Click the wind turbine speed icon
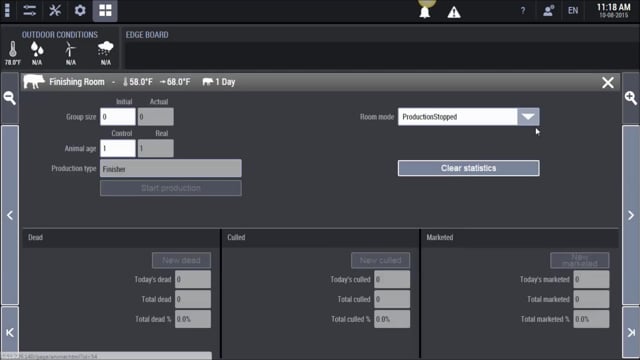This screenshot has width=640, height=360. click(x=70, y=50)
